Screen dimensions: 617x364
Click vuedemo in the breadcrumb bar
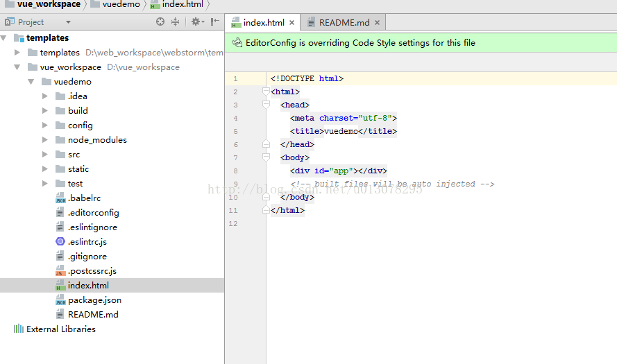coord(122,4)
